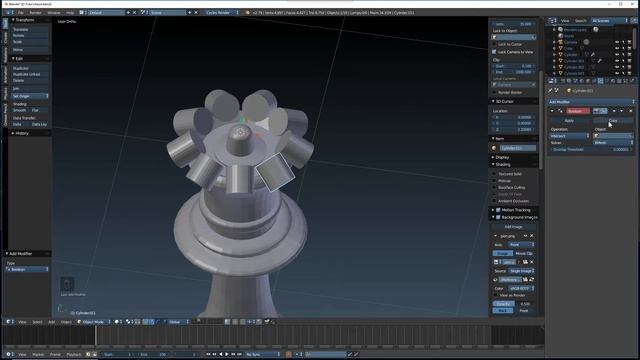This screenshot has height=360, width=640.
Task: Click the Mirror button
Action: point(29,50)
